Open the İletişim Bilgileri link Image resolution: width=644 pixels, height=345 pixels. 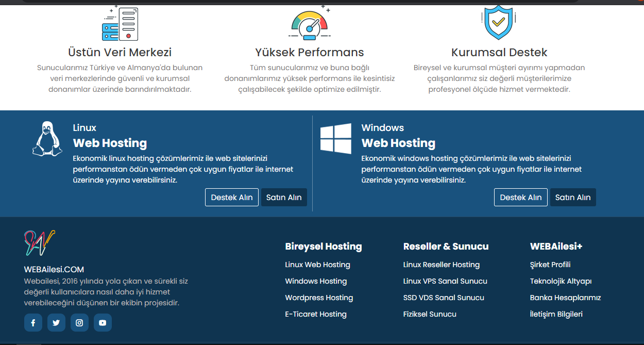click(x=556, y=314)
